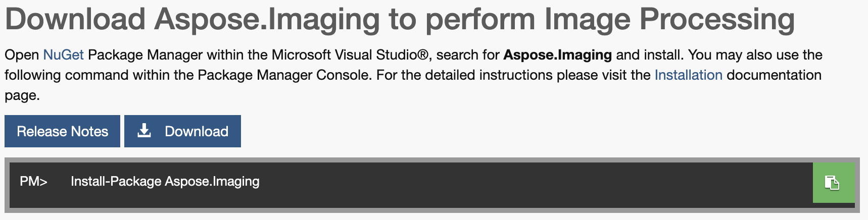Click the word Download in the page heading
Screen dimensions: 868x220
[76, 19]
